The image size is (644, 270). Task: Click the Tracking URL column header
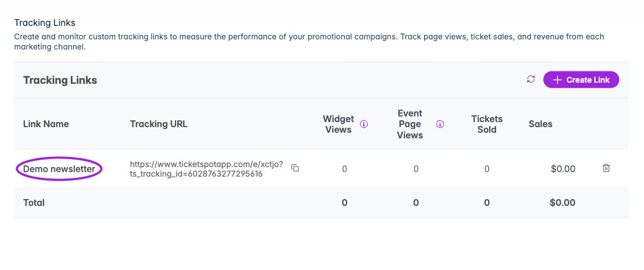pyautogui.click(x=159, y=124)
